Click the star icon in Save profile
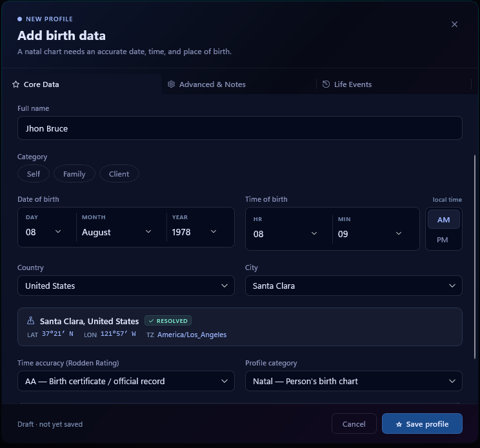This screenshot has height=448, width=480. pos(399,424)
